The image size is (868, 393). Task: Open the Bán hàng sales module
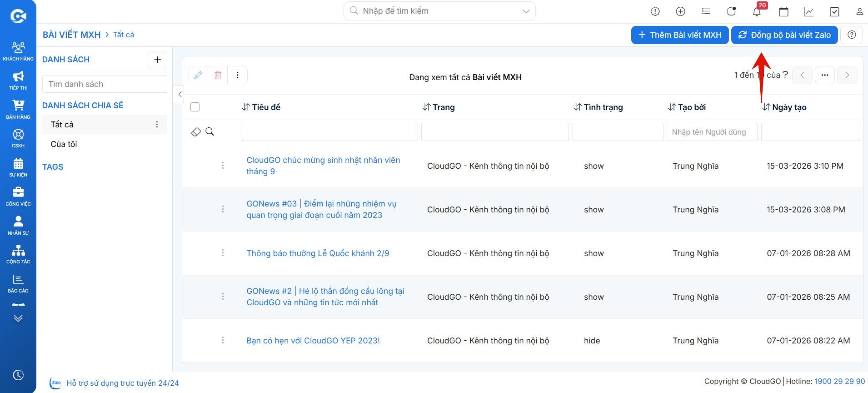click(x=18, y=110)
